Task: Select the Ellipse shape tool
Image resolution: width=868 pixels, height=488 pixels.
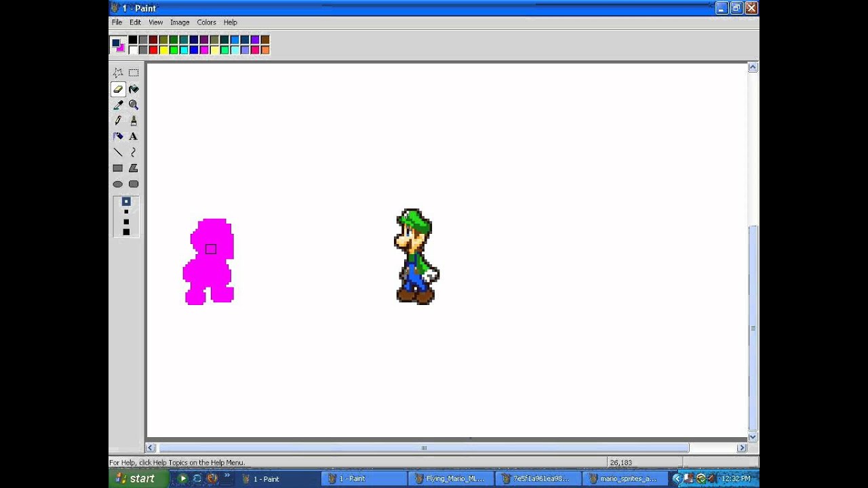Action: [x=118, y=184]
